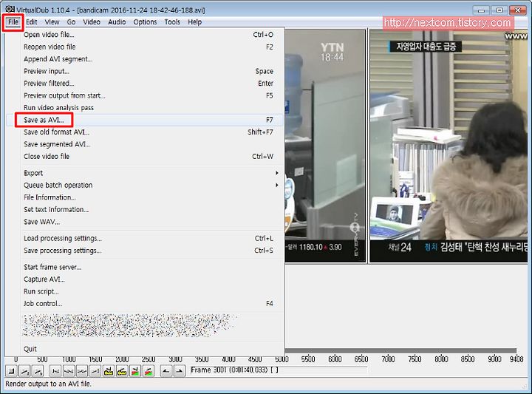This screenshot has width=532, height=394.
Task: Scan backward for scene change icon
Action: (135, 371)
